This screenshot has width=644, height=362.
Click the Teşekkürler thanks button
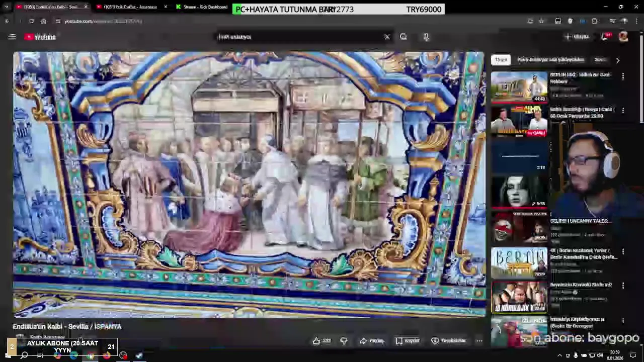[449, 341]
